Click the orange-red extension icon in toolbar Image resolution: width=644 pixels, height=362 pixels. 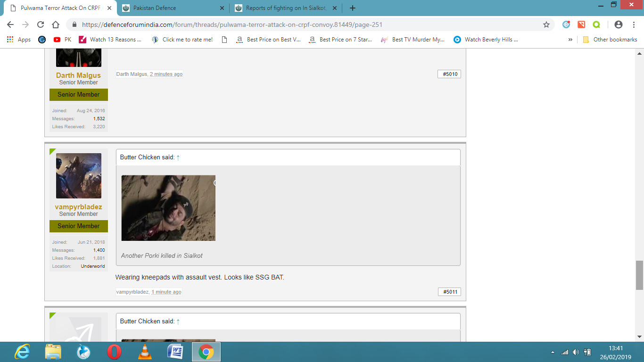tap(581, 25)
